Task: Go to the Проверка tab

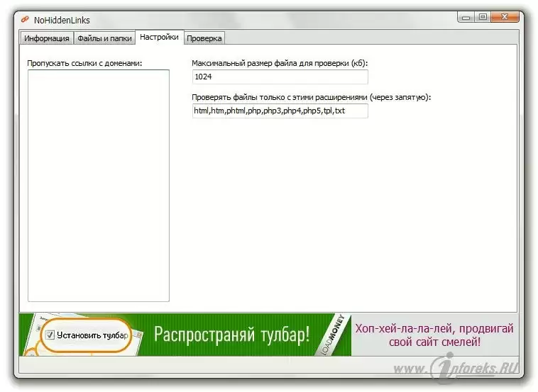Action: click(204, 38)
